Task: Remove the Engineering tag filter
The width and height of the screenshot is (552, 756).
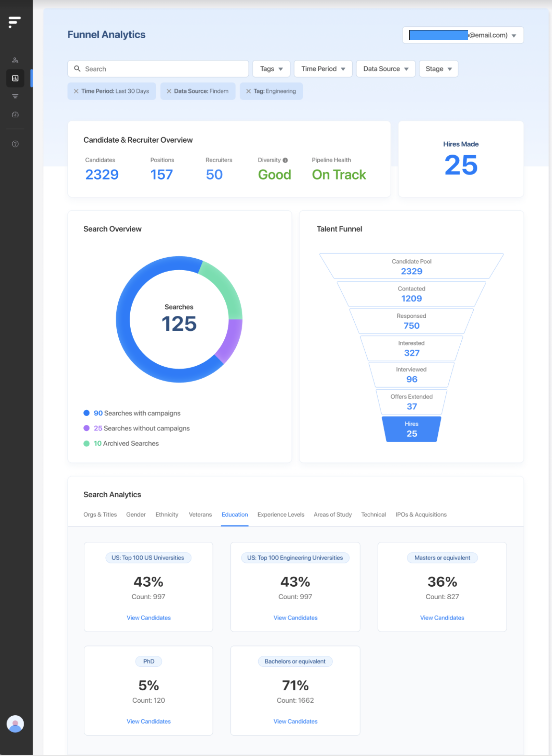Action: pos(248,91)
